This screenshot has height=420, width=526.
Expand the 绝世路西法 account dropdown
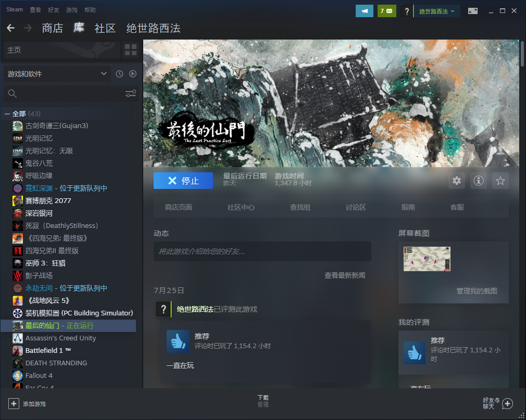[437, 11]
